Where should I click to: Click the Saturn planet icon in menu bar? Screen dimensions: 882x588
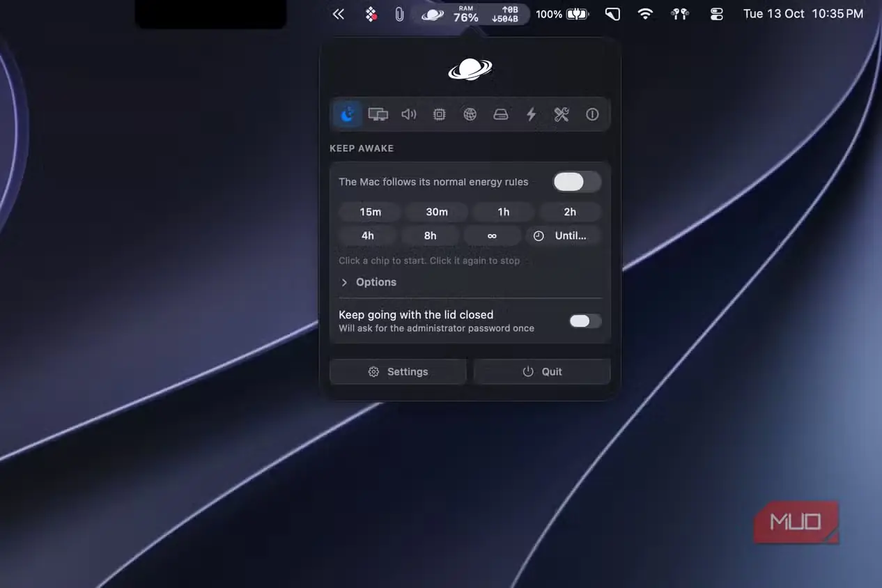(x=433, y=14)
